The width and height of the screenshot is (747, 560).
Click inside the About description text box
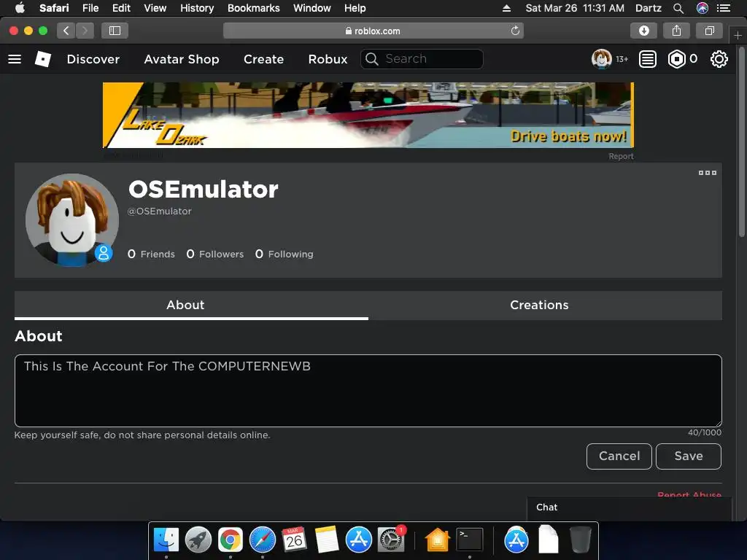pyautogui.click(x=368, y=391)
